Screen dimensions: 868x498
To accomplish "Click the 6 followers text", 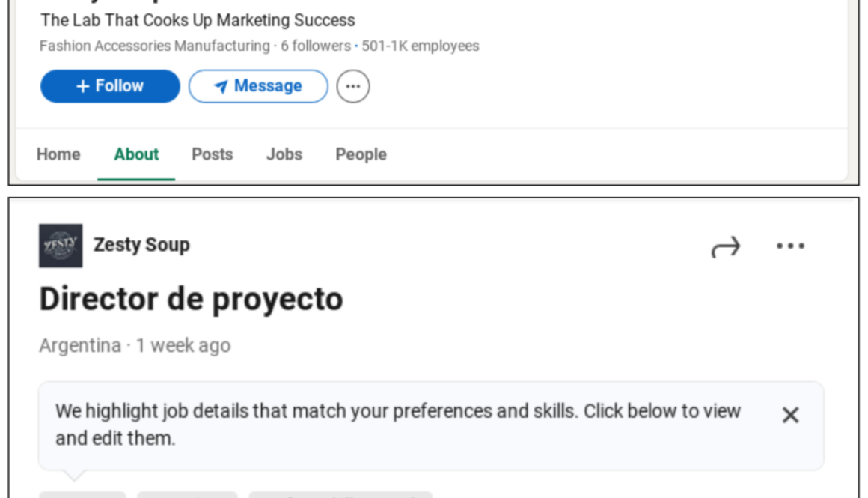I will pos(315,46).
